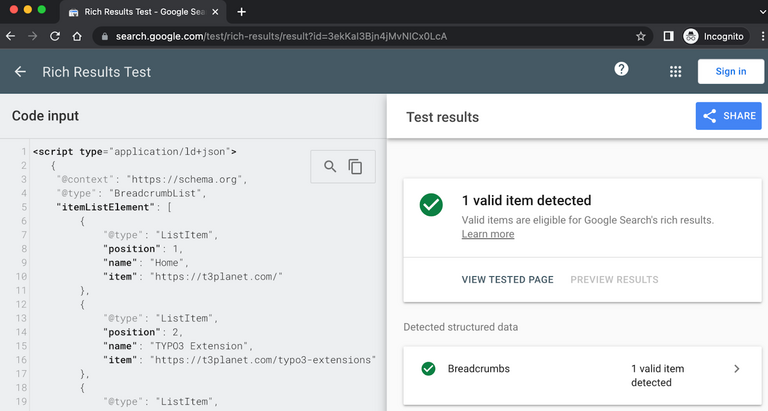Screen dimensions: 768x411
Task: Go to the browser home page
Action: click(77, 36)
